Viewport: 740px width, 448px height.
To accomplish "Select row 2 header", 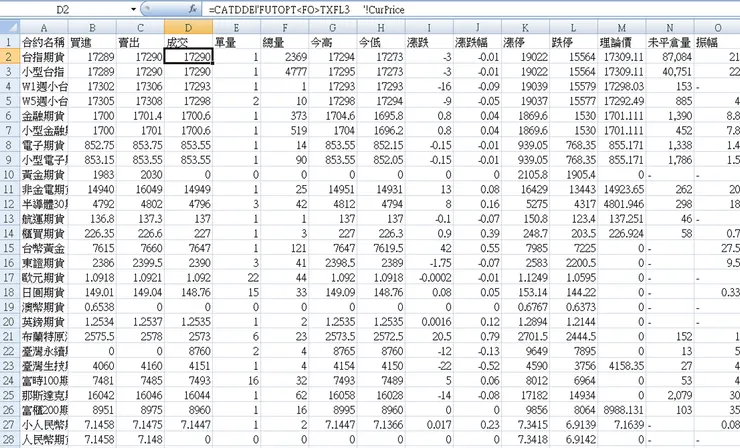I will pyautogui.click(x=9, y=57).
